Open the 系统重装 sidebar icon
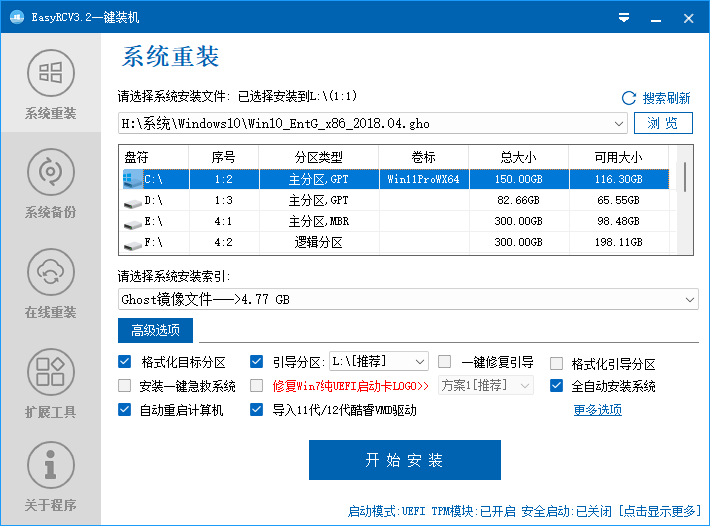The width and height of the screenshot is (710, 526). 50,74
